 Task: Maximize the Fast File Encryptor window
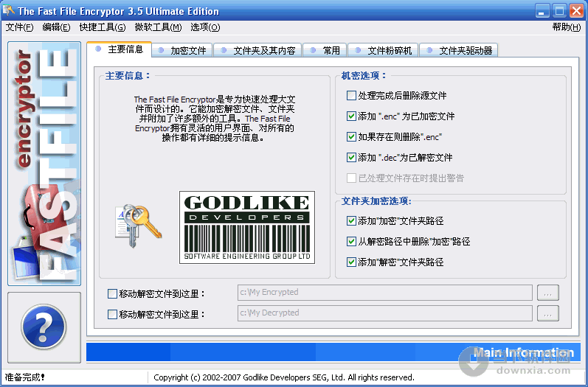[x=559, y=11]
